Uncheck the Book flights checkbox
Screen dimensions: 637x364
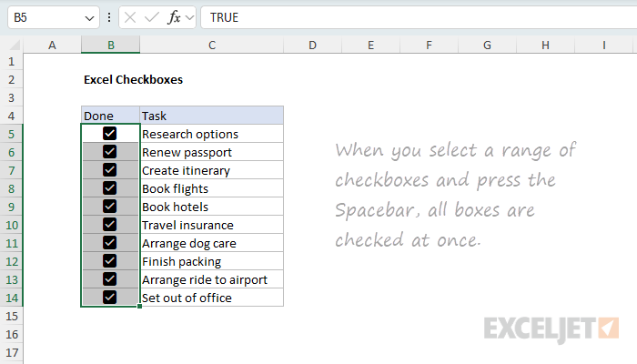(x=110, y=188)
